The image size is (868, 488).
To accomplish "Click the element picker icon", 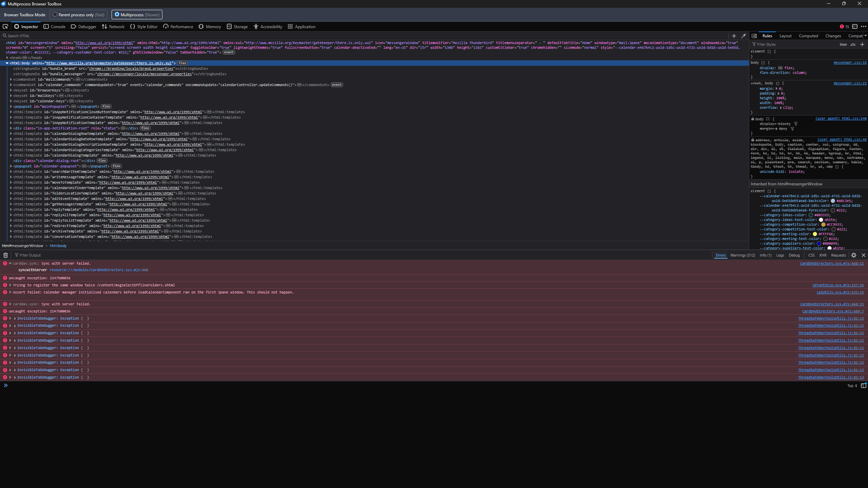I will click(5, 26).
